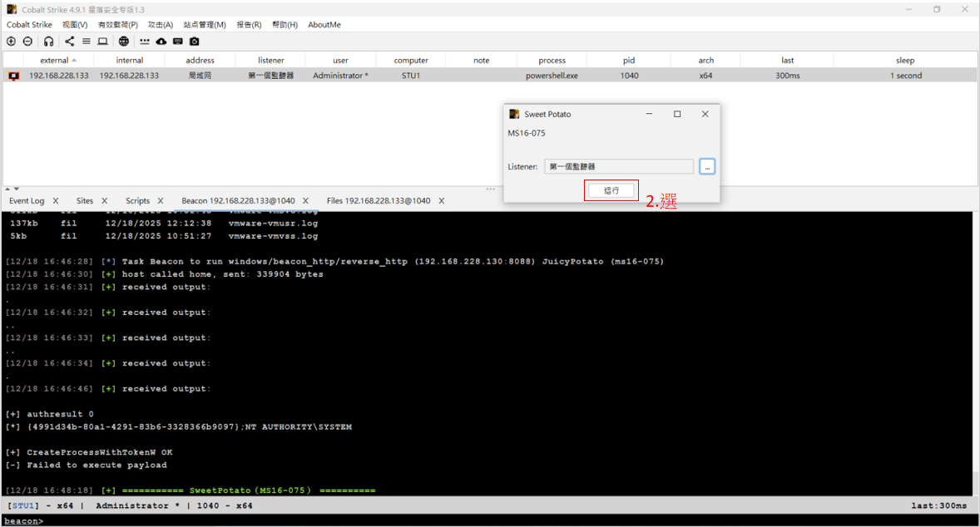Sort by the last column header
Viewport: 980px width, 527px height.
click(788, 61)
